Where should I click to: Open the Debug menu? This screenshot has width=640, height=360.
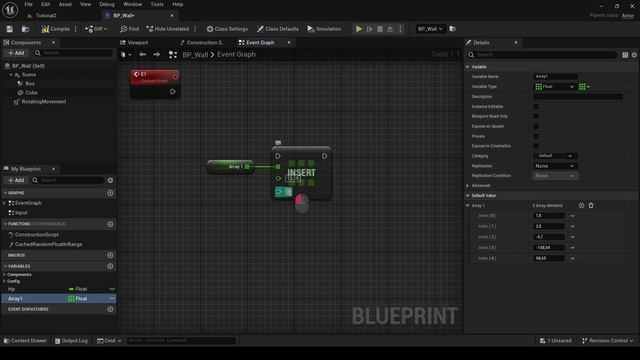107,4
